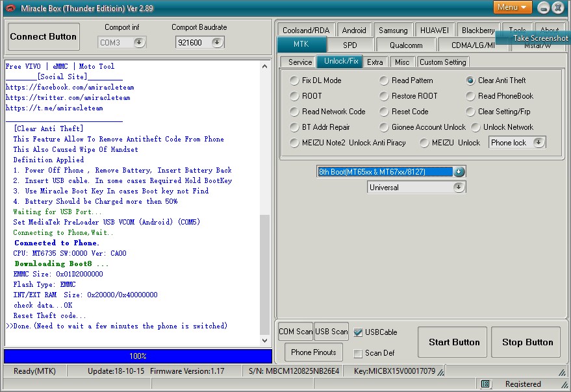Open the Coolsand/RDA tab
The image size is (571, 392).
(306, 31)
